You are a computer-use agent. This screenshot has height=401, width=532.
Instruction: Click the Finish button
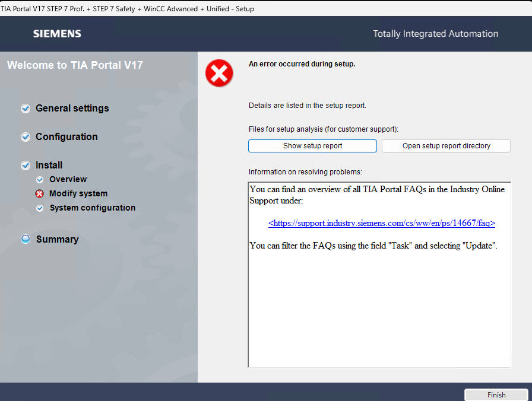pos(496,395)
